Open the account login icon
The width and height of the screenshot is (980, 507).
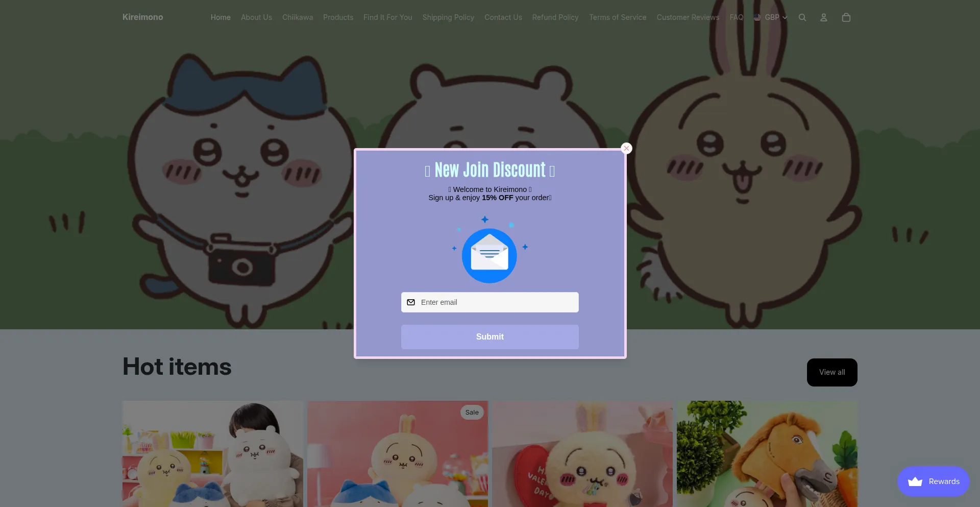(823, 17)
